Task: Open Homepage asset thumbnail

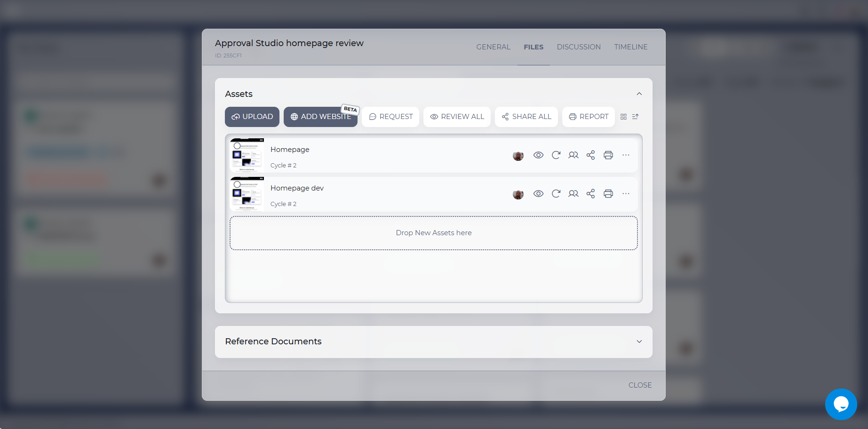Action: (247, 155)
